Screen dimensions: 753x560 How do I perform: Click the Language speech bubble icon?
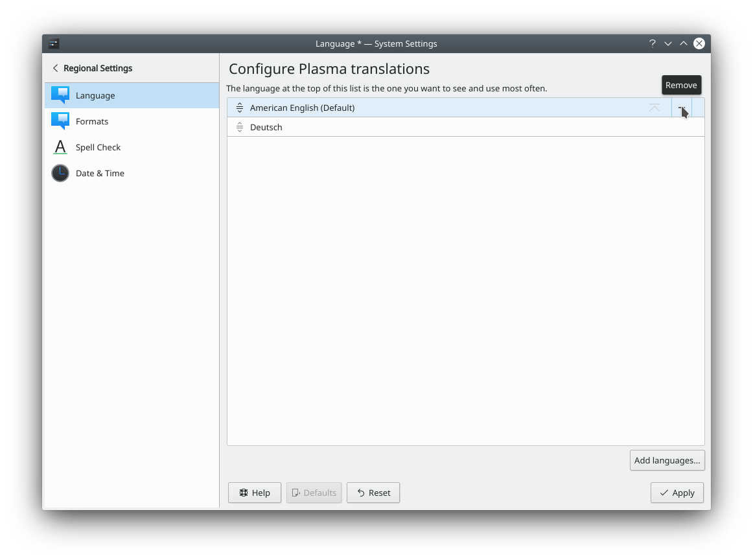[60, 95]
